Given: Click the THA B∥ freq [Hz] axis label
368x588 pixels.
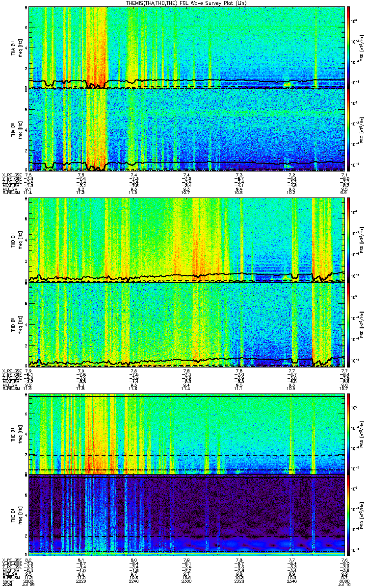Looking at the screenshot, I should point(19,130).
